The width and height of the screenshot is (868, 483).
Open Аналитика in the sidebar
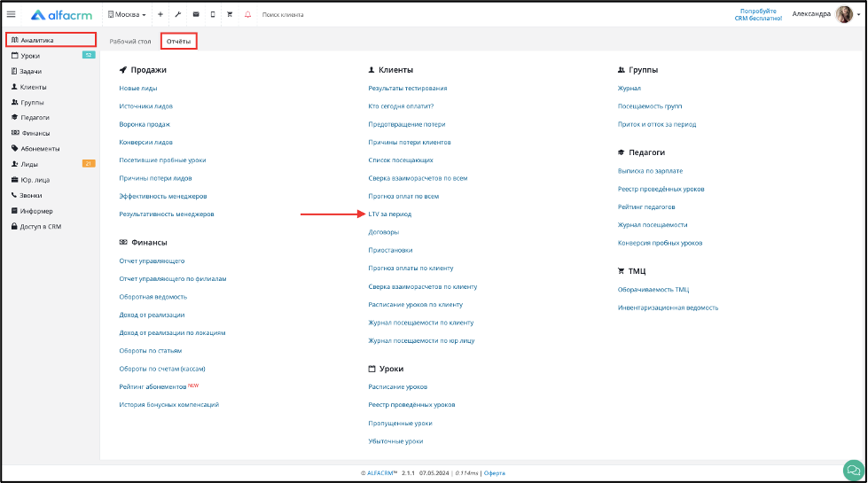[x=51, y=40]
